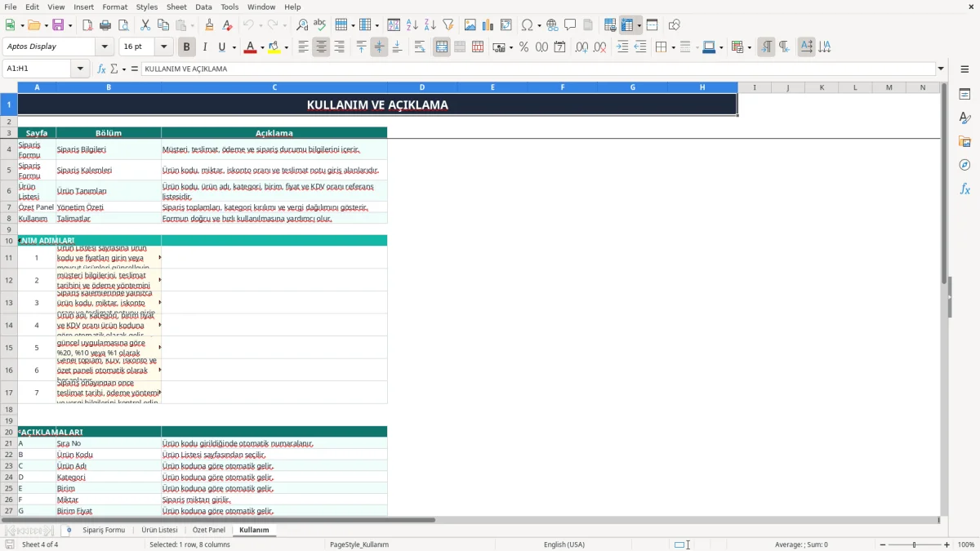Open sidebar Gallery panel
Image resolution: width=980 pixels, height=551 pixels.
(x=964, y=141)
